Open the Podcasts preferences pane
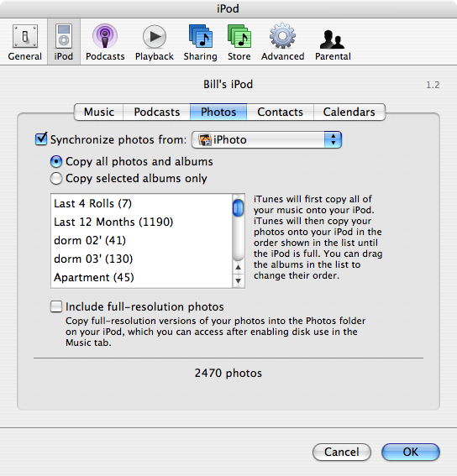 105,42
